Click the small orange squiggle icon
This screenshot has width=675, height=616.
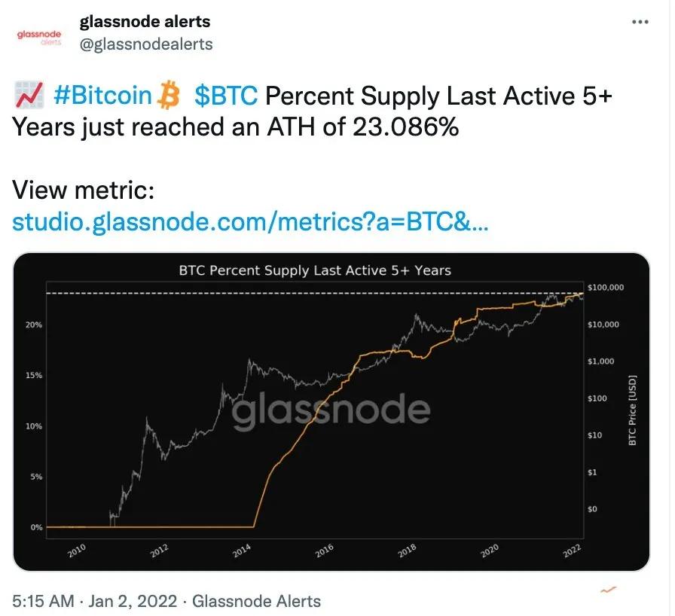pos(608,590)
